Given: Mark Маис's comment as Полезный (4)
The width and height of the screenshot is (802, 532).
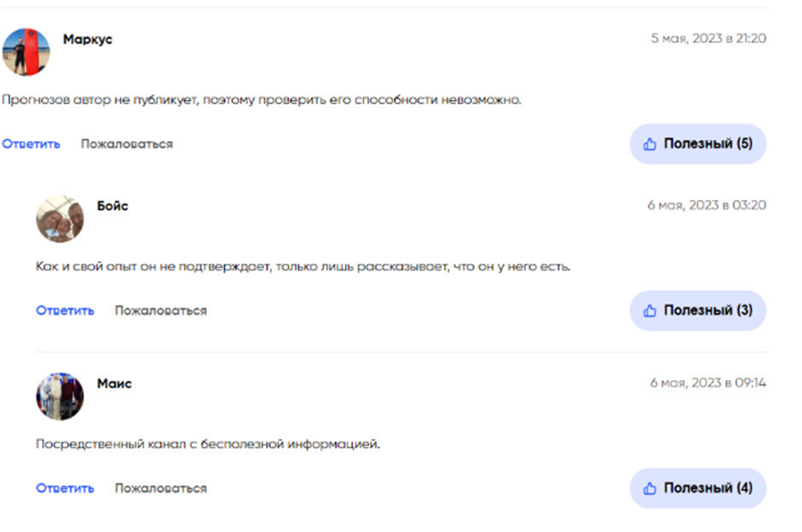Looking at the screenshot, I should pos(697,488).
